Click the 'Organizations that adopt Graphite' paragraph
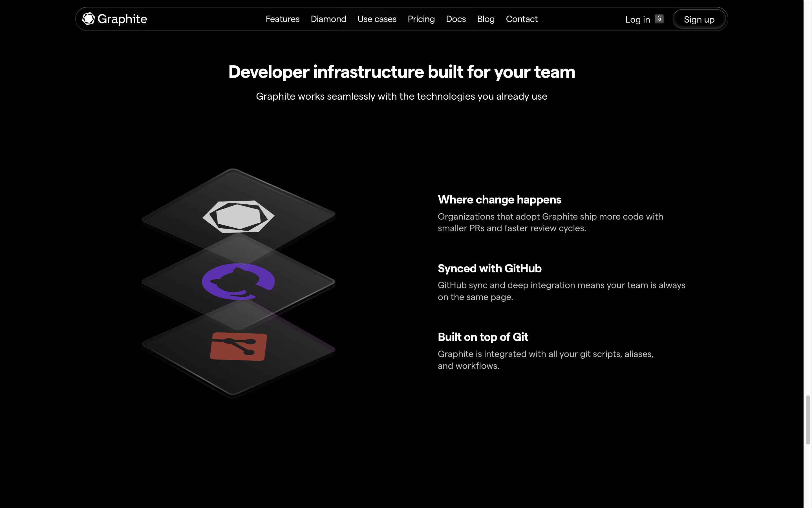The image size is (812, 508). tap(550, 222)
